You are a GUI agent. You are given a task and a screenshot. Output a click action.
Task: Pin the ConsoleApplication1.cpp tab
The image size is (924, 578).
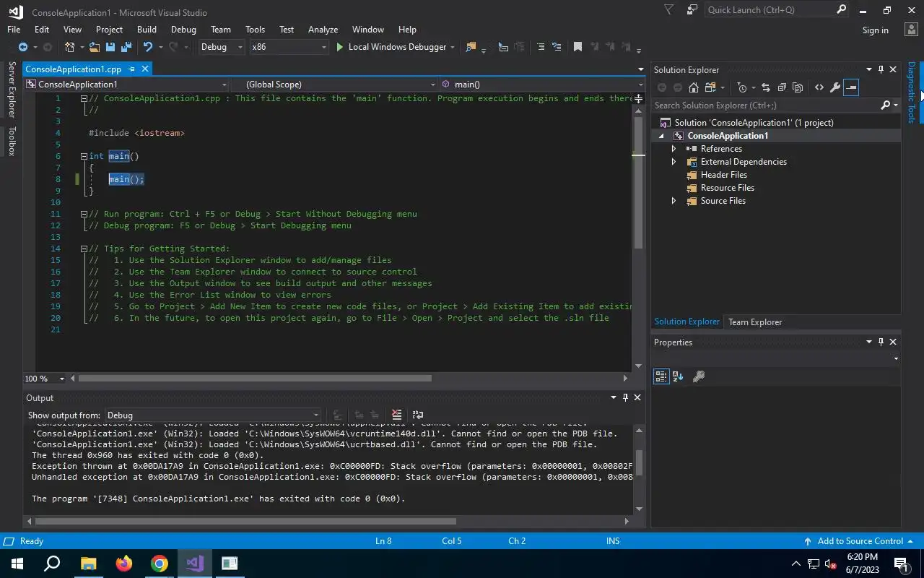131,69
